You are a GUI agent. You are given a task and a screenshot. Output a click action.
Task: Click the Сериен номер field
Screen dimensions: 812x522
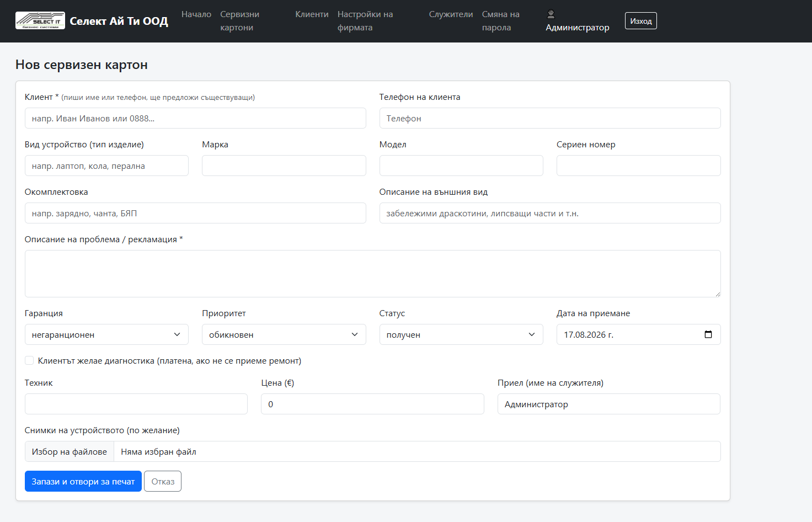pyautogui.click(x=639, y=166)
